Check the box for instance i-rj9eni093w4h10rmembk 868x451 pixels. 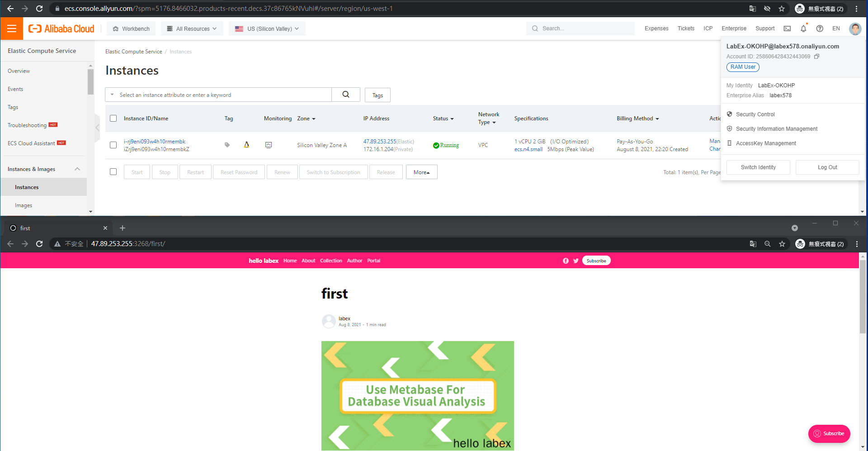(x=113, y=145)
